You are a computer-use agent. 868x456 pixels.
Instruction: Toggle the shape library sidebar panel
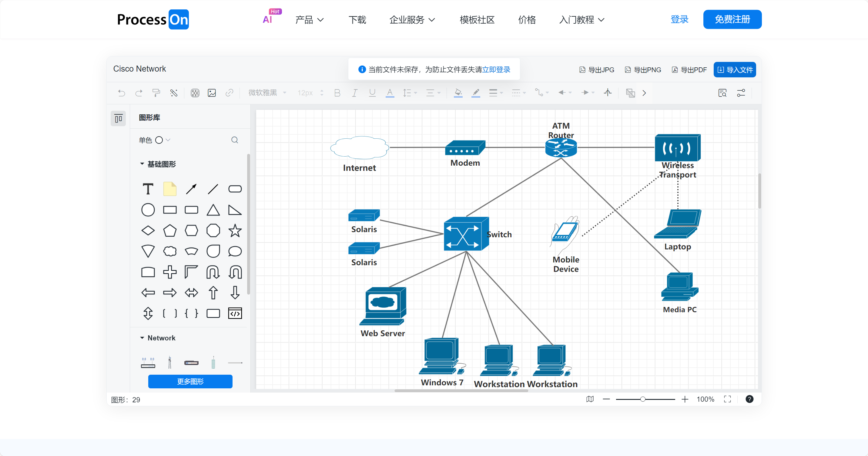[118, 118]
